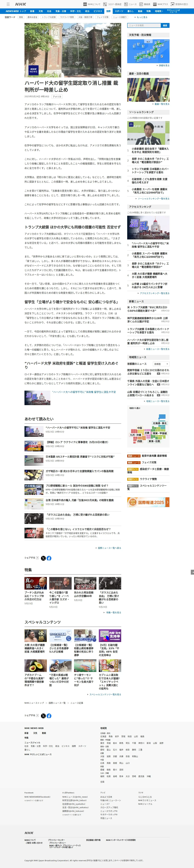
Task: Select 社会 in NEWS WEB nav
Action: pos(49,11)
